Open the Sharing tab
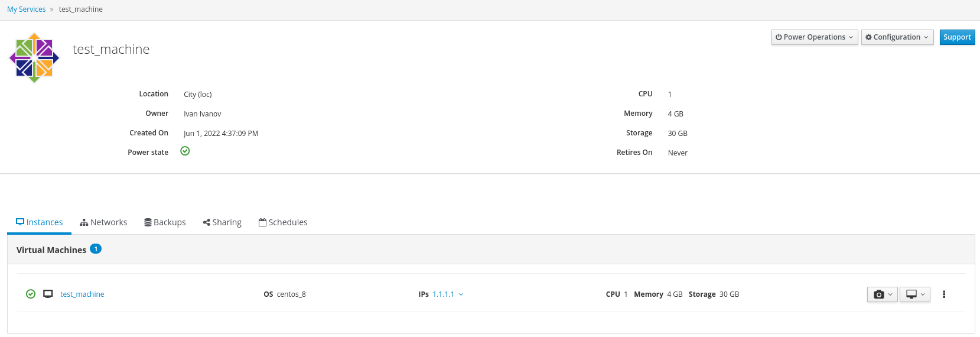The image size is (980, 337). pyautogui.click(x=222, y=222)
